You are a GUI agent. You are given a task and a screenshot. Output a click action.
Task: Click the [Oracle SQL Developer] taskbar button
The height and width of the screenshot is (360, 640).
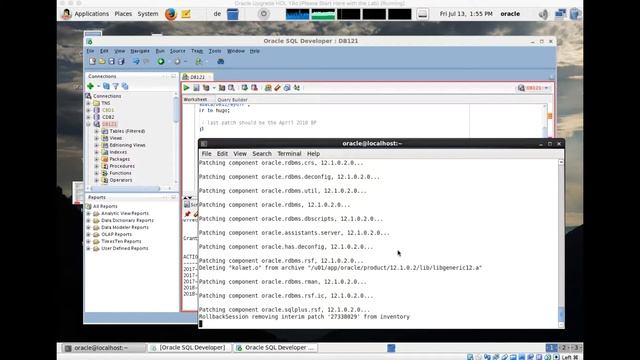[x=188, y=348]
